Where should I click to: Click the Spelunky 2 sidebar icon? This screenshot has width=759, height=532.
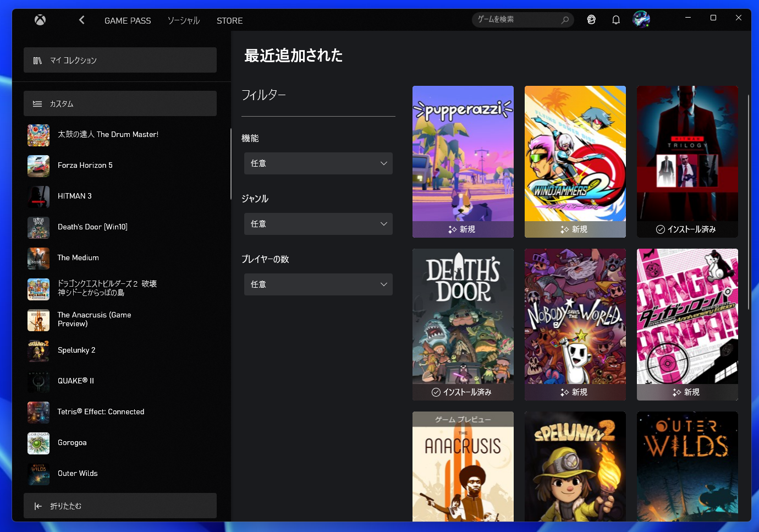(x=38, y=351)
